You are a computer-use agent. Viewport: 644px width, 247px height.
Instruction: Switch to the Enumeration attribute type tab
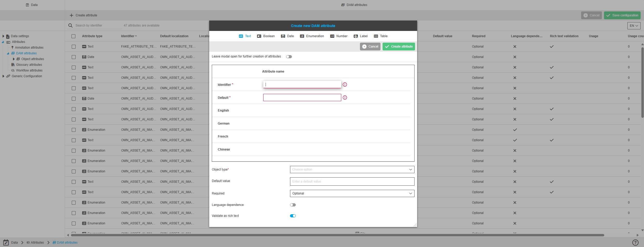click(x=312, y=36)
